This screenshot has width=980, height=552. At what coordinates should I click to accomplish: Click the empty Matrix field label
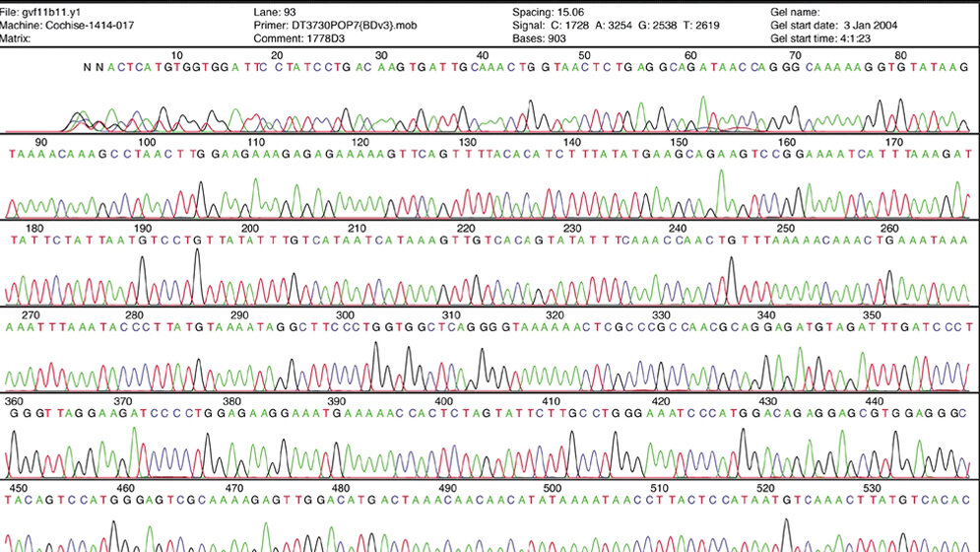click(x=21, y=39)
